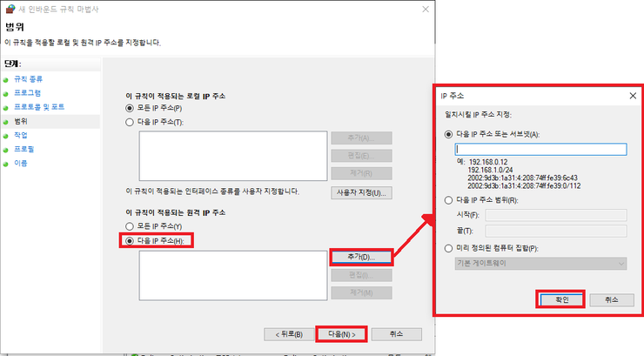Open the 작업 step
Screen dimensions: 644x356
point(19,135)
